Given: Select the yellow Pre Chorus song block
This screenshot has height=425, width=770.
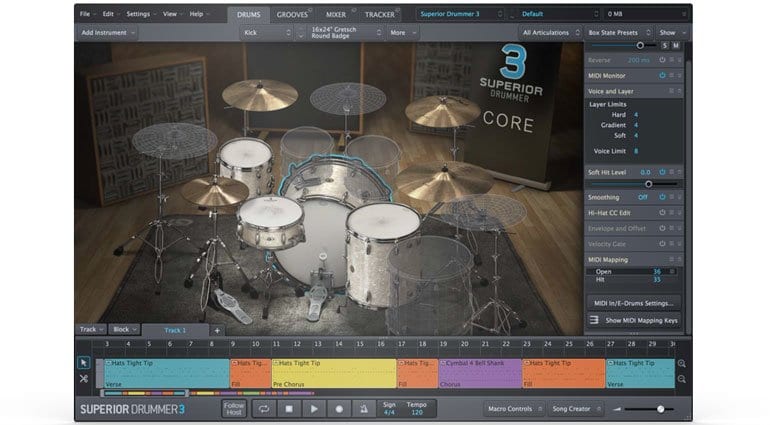Looking at the screenshot, I should (334, 373).
